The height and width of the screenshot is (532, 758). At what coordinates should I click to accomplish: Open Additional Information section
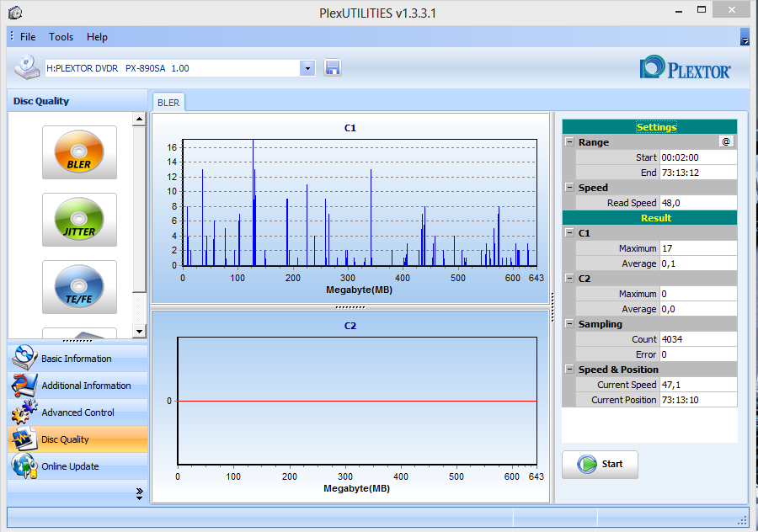(x=77, y=386)
